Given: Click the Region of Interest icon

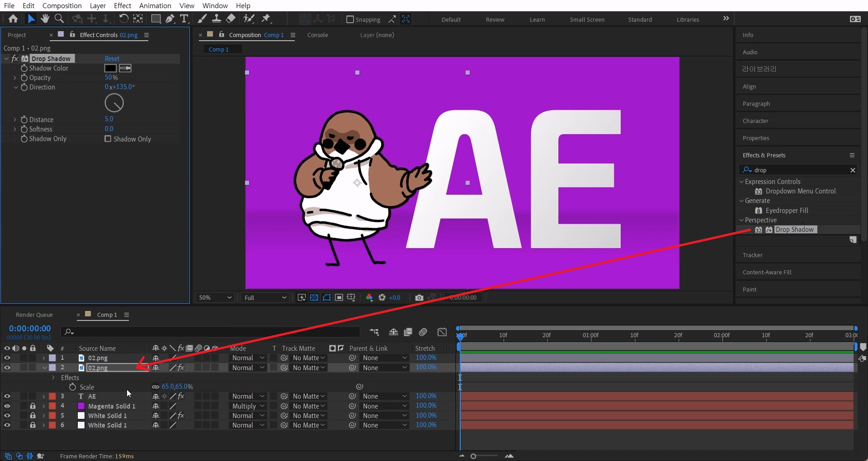Looking at the screenshot, I should tap(339, 297).
